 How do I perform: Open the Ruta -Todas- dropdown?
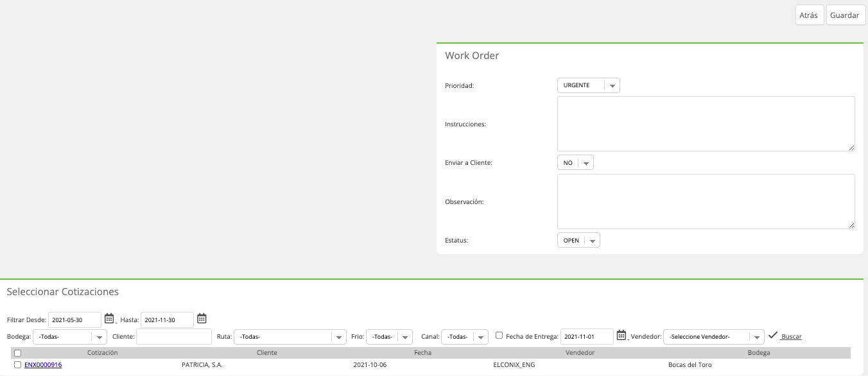[x=290, y=337]
